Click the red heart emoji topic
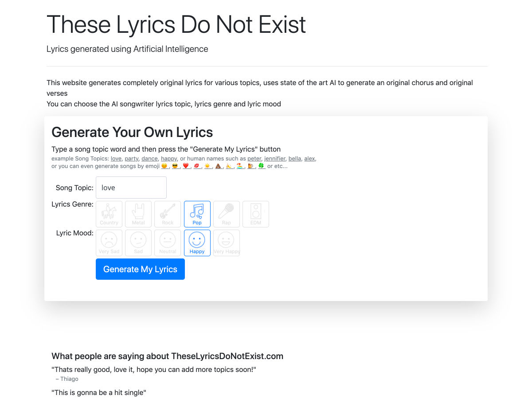The width and height of the screenshot is (532, 399). point(186,166)
